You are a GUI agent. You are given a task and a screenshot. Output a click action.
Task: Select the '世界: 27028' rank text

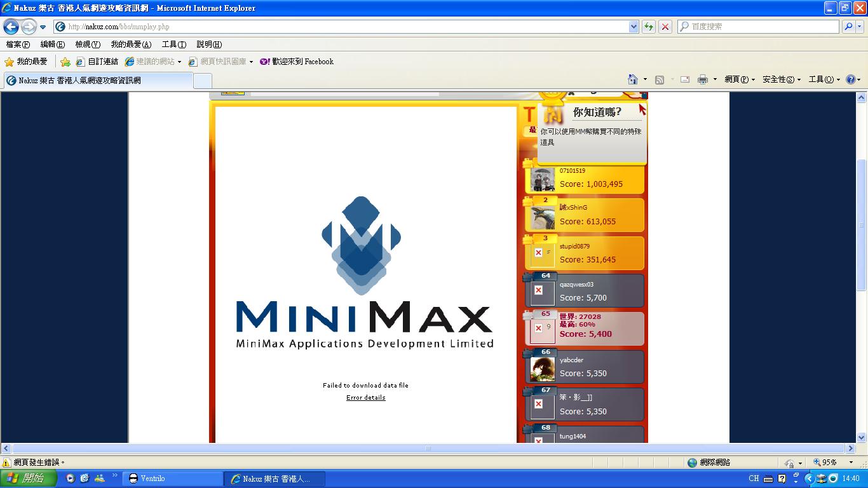(580, 316)
